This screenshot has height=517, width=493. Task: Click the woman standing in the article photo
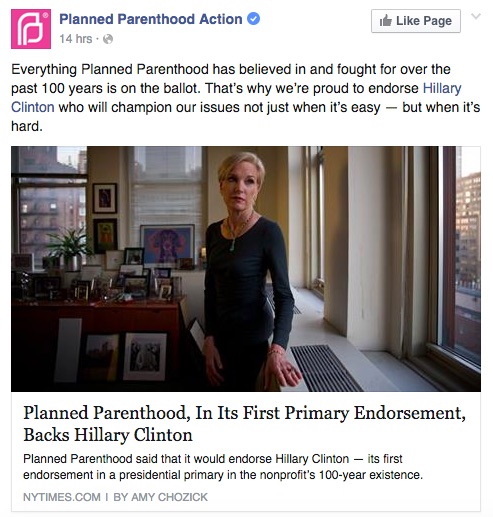coord(248,270)
